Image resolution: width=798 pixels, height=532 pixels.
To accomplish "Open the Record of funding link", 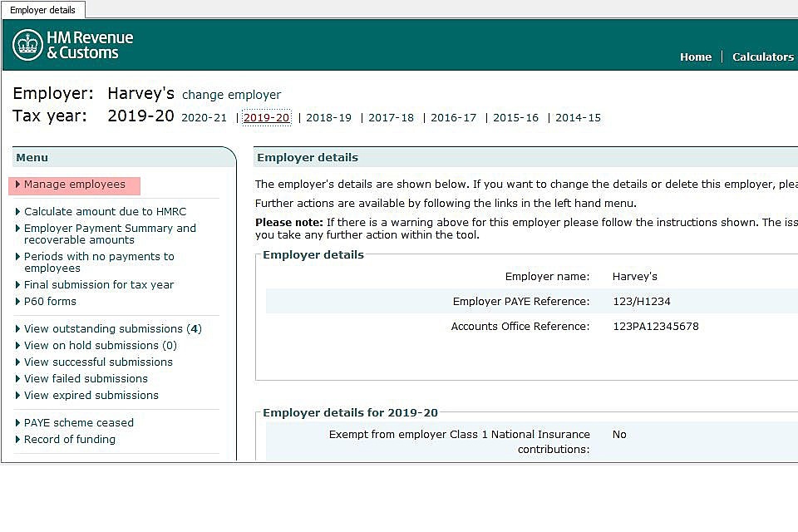I will coord(70,439).
